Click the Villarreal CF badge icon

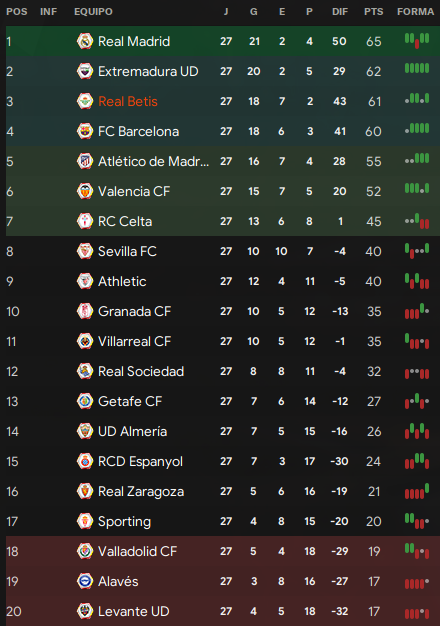click(x=85, y=341)
